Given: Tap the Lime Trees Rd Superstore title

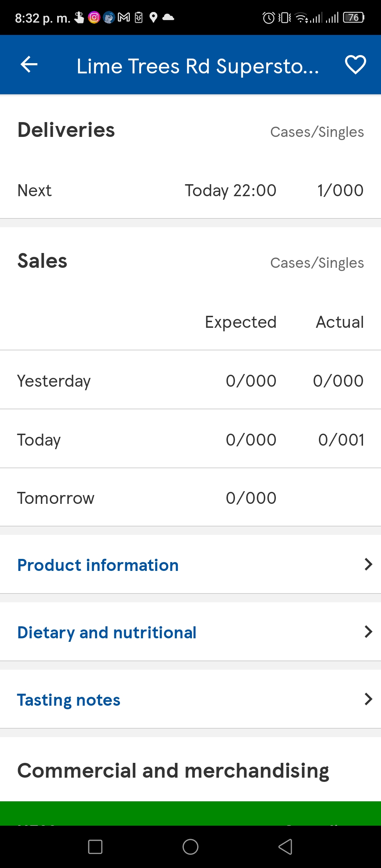Looking at the screenshot, I should 198,66.
